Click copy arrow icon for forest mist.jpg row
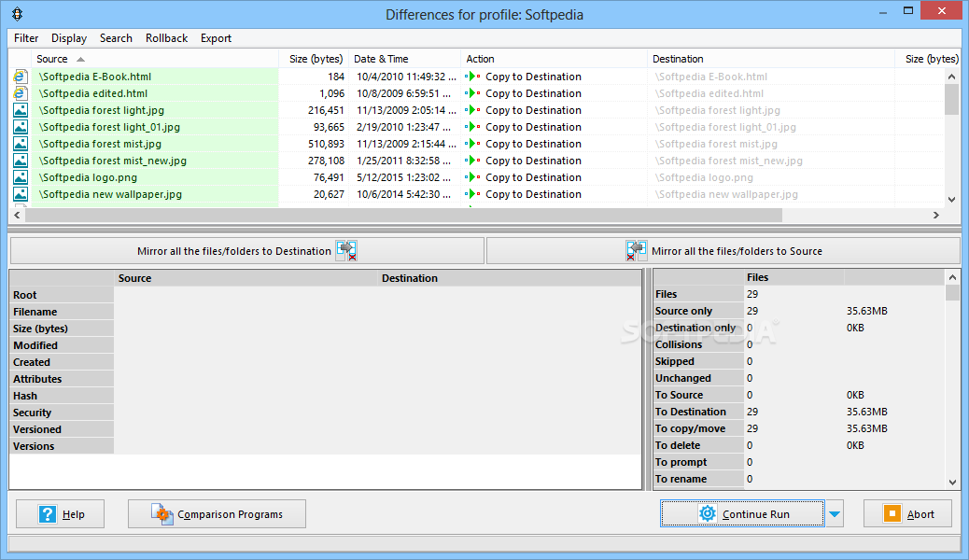This screenshot has width=969, height=560. 472,144
